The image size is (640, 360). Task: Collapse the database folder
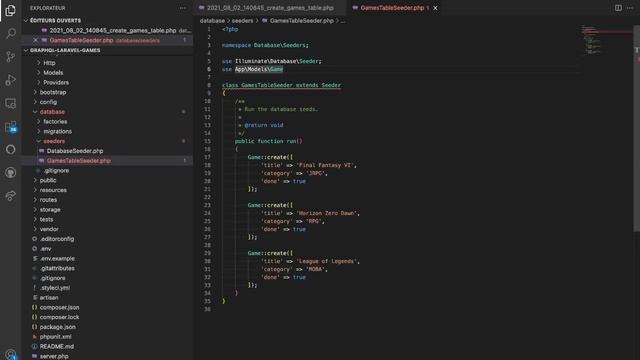click(52, 112)
